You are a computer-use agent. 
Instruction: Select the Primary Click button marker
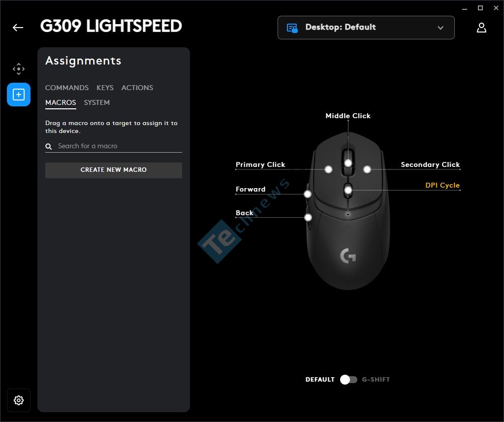pos(328,169)
